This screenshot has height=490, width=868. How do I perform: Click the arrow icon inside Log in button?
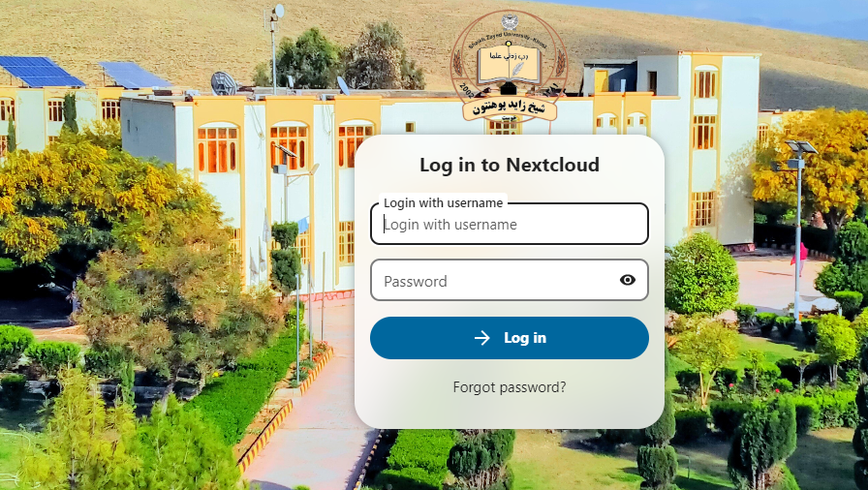coord(482,338)
